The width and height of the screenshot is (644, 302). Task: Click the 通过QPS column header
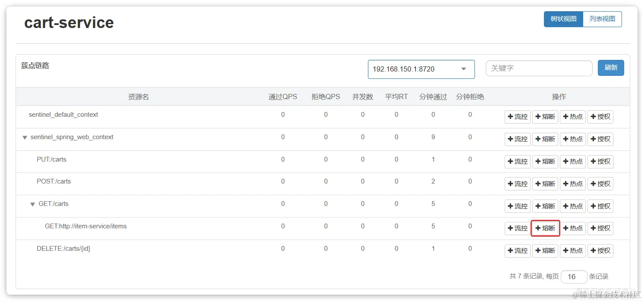(x=283, y=97)
